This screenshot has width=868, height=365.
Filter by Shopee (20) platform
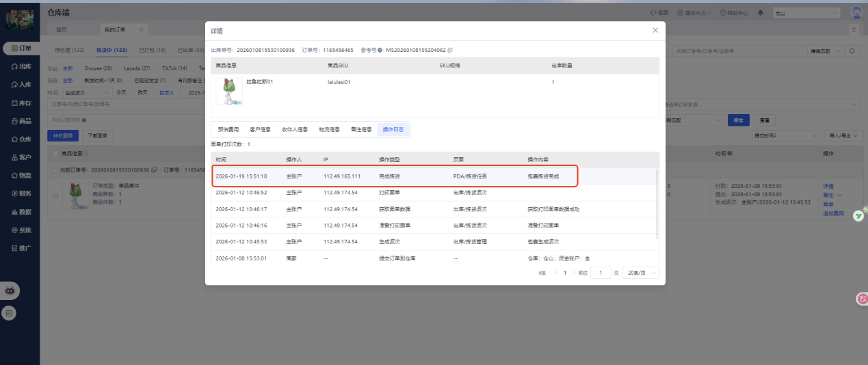pyautogui.click(x=98, y=68)
